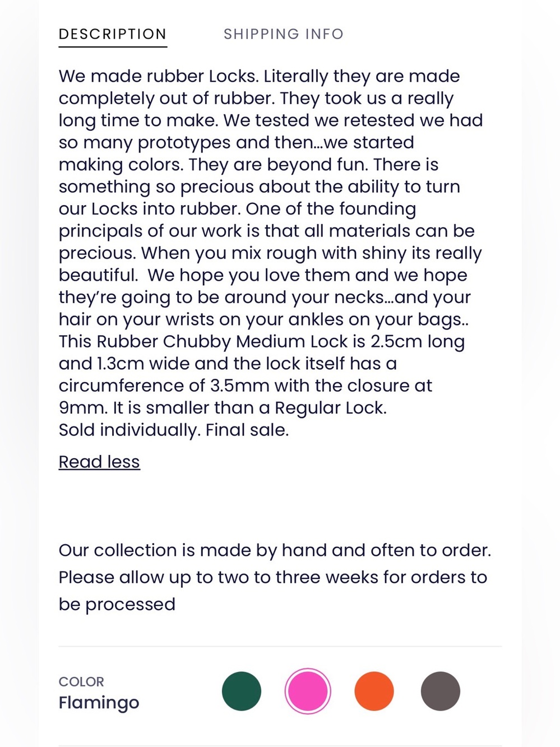The height and width of the screenshot is (747, 560).
Task: Switch to the Shipping Info tab
Action: 283,34
